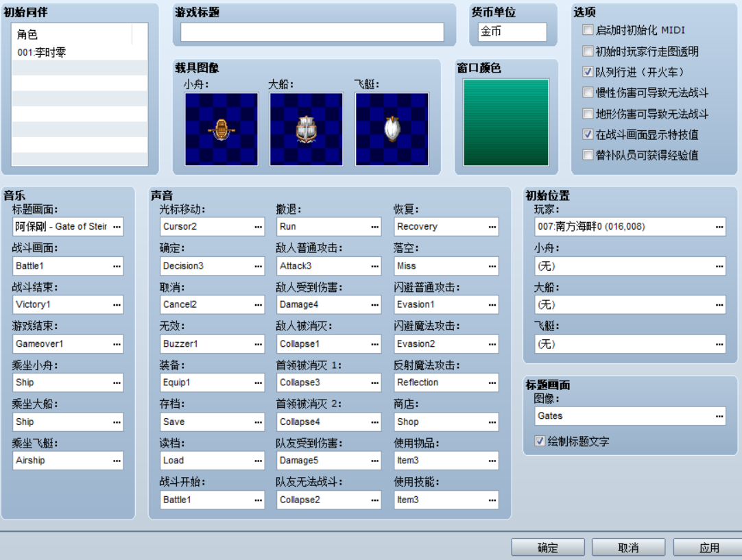Viewport: 742px width, 560px height.
Task: Open browse dots for Buzzer1 sound
Action: point(259,344)
